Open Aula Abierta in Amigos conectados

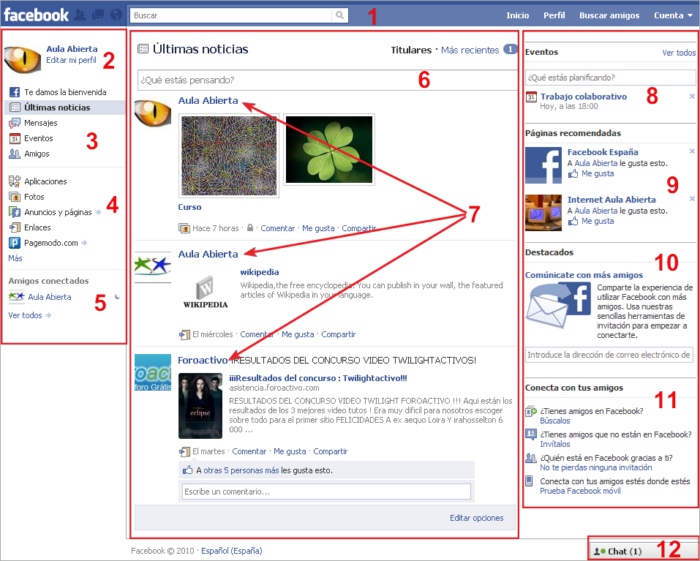click(49, 297)
